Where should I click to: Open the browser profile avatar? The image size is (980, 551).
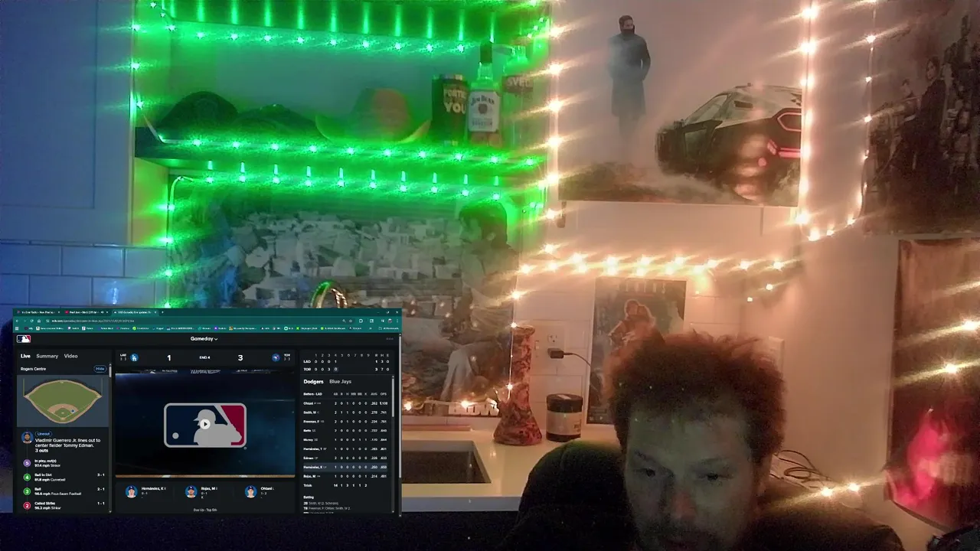click(390, 321)
